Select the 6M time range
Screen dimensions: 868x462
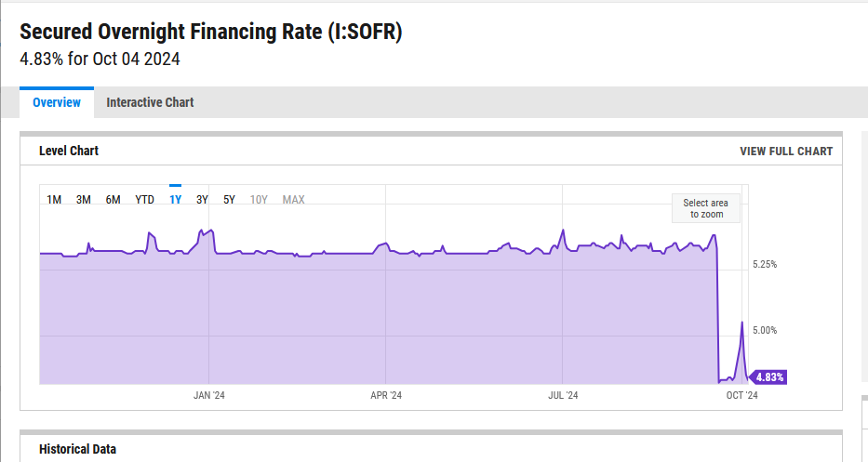[113, 200]
